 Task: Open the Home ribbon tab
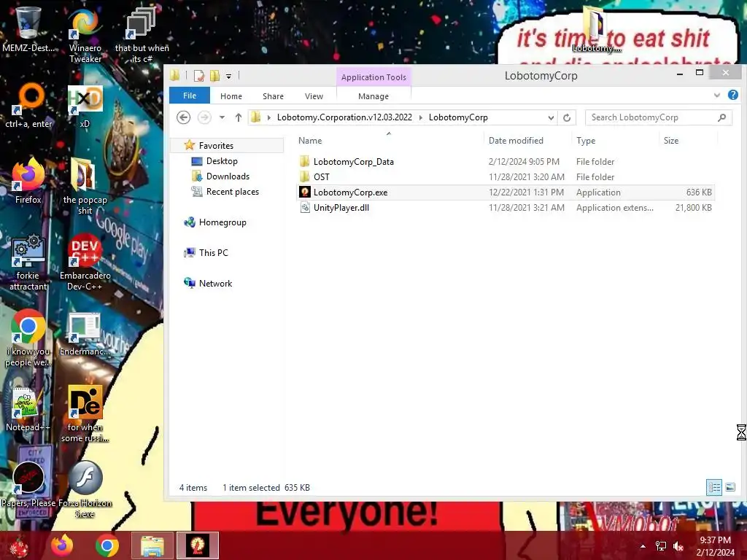tap(231, 96)
